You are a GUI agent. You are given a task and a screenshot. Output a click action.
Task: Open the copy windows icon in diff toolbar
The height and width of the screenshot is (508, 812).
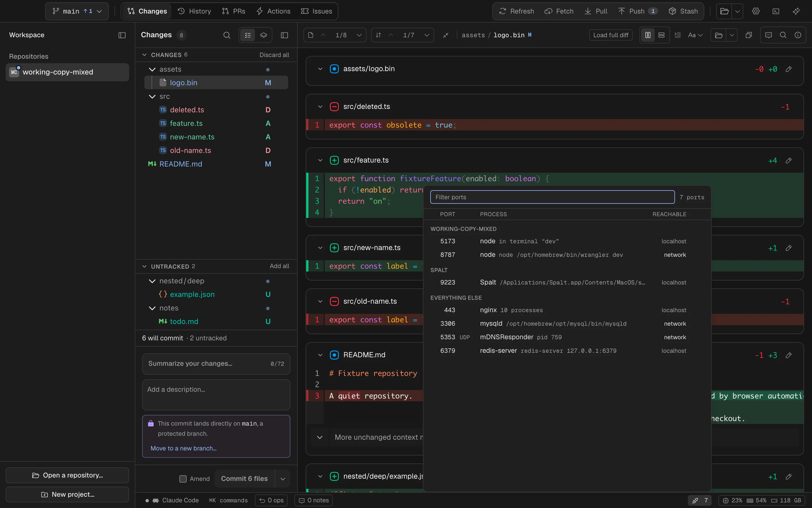click(x=749, y=35)
